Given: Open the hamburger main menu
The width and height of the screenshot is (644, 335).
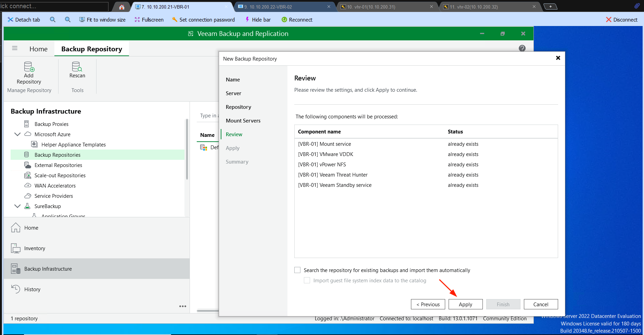Looking at the screenshot, I should pyautogui.click(x=15, y=48).
